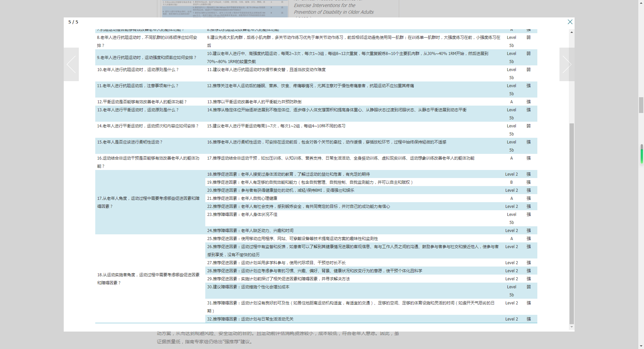Click the background table thumbnail behind lightbox

pyautogui.click(x=224, y=9)
